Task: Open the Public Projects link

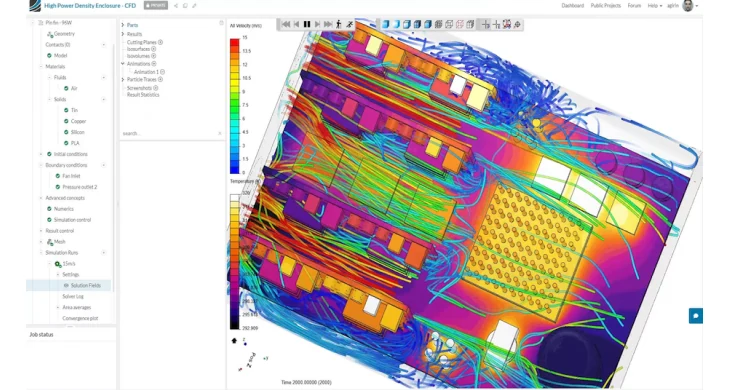Action: 606,6
